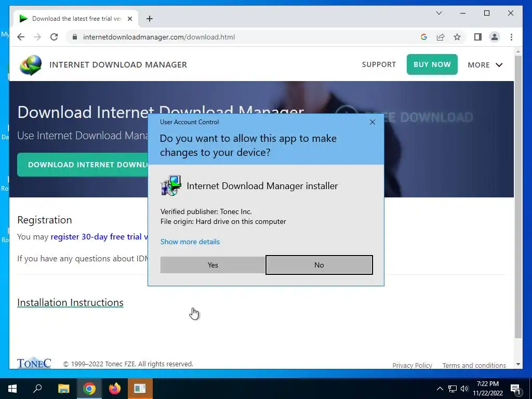The height and width of the screenshot is (399, 532).
Task: Open taskbar search
Action: [37, 389]
